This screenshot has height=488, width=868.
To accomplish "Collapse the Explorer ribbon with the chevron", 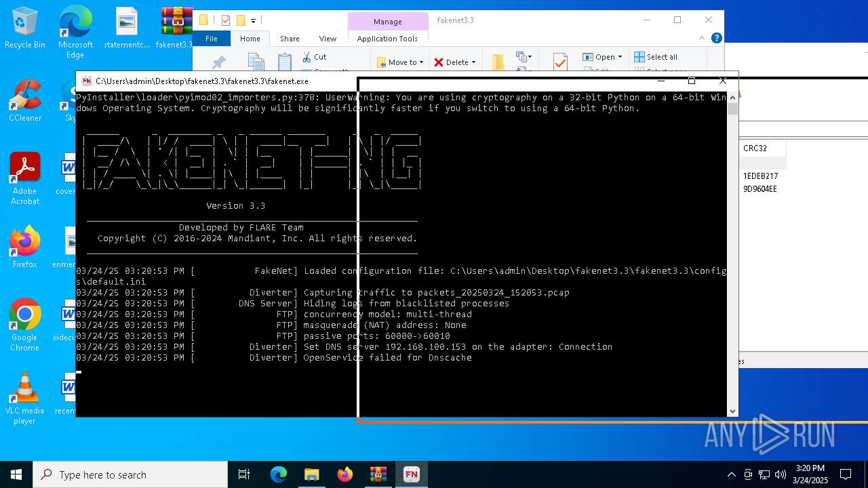I will 703,39.
